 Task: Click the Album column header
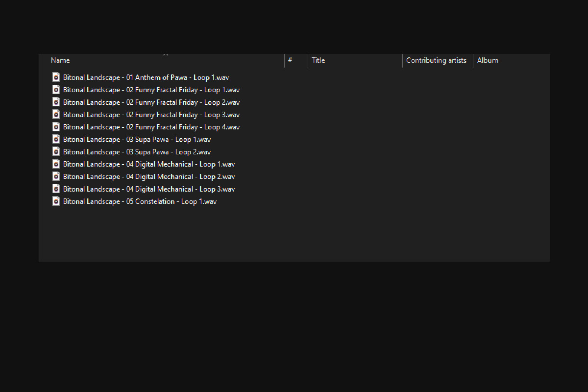(488, 60)
